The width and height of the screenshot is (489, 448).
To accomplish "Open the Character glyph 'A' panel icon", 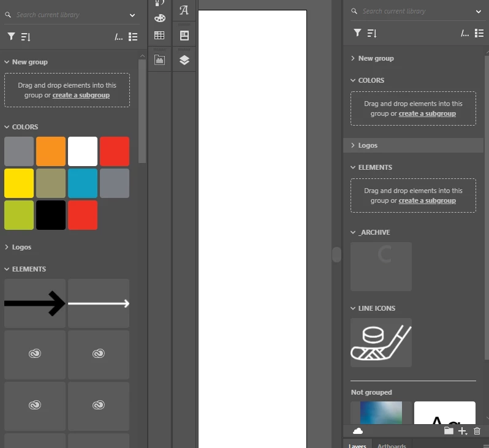I will pyautogui.click(x=184, y=10).
